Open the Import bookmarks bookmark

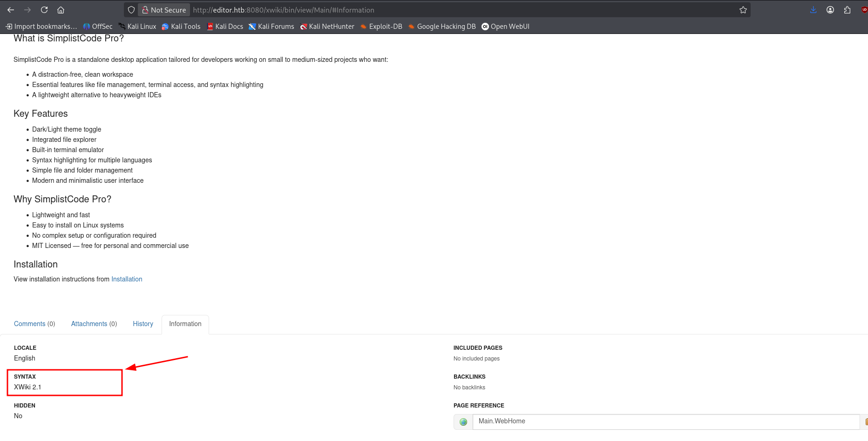41,27
